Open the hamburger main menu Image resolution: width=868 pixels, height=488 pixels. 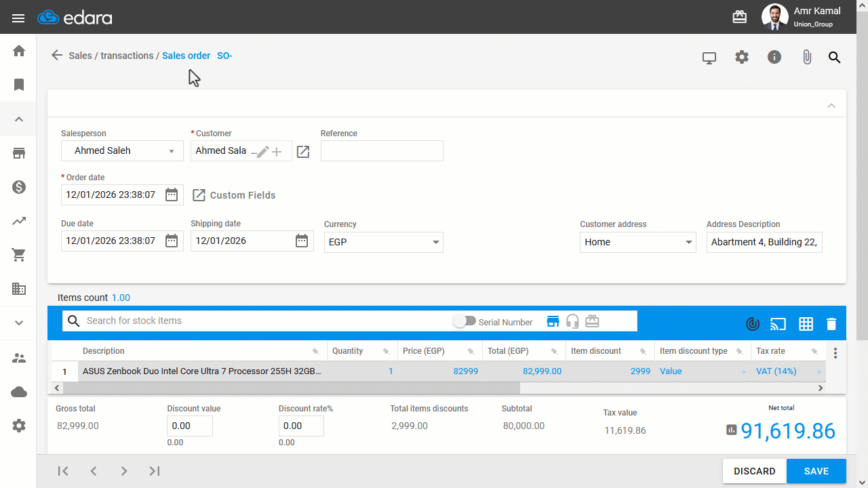(x=18, y=18)
